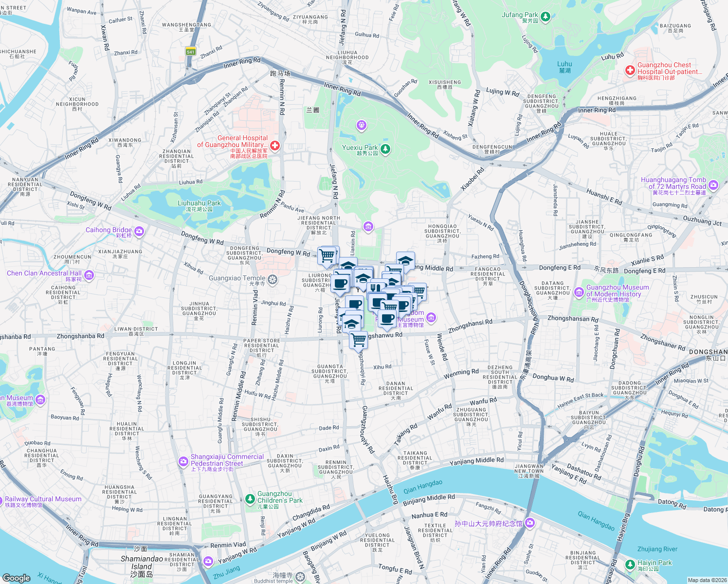Screen dimensions: 728x584
Task: Select the Guangzhou Museum of Modern History icon
Action: [x=579, y=292]
